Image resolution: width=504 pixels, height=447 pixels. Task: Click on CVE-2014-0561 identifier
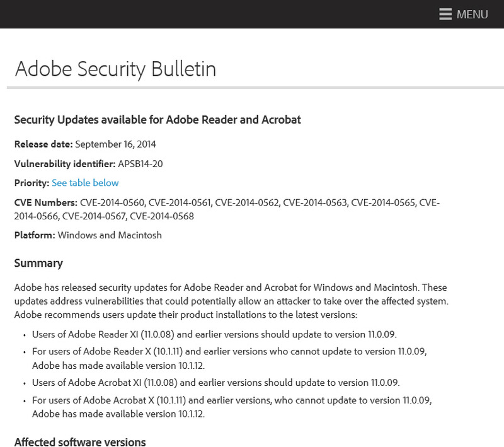pos(181,202)
